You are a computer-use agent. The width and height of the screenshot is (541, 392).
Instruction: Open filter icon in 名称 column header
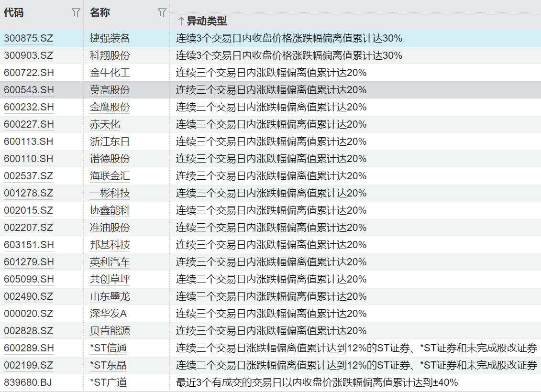(x=162, y=13)
